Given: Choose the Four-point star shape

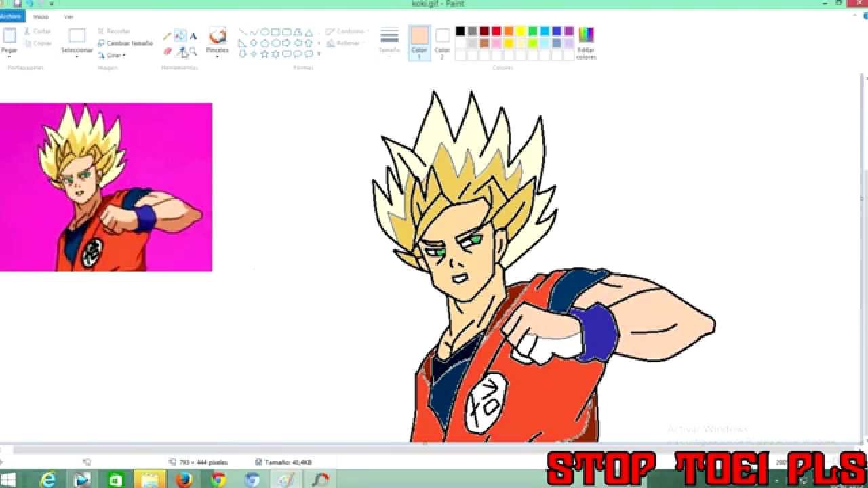Looking at the screenshot, I should (x=254, y=54).
